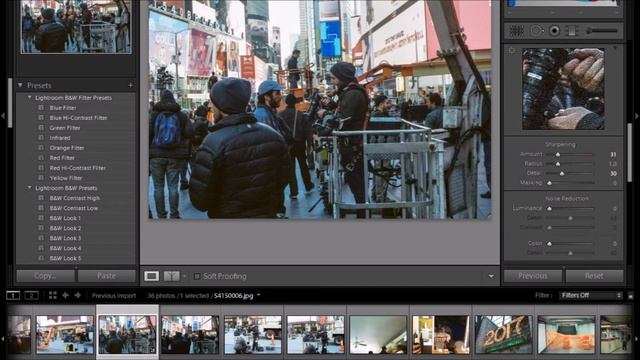Select the Crop Overlay grid tool
The image size is (640, 360).
pyautogui.click(x=516, y=31)
